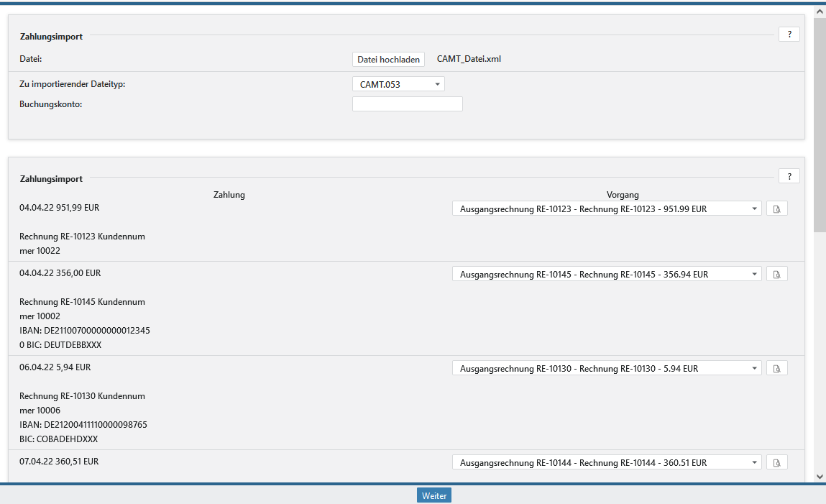Open help above the Vorgang column
This screenshot has width=826, height=504.
789,176
